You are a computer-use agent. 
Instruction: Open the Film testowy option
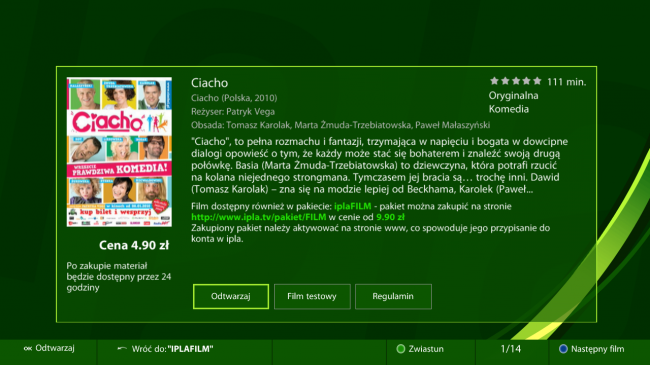click(x=312, y=296)
